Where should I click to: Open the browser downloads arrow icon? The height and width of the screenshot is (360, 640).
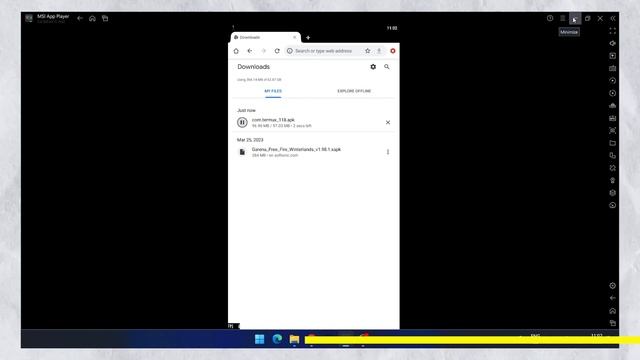[379, 51]
